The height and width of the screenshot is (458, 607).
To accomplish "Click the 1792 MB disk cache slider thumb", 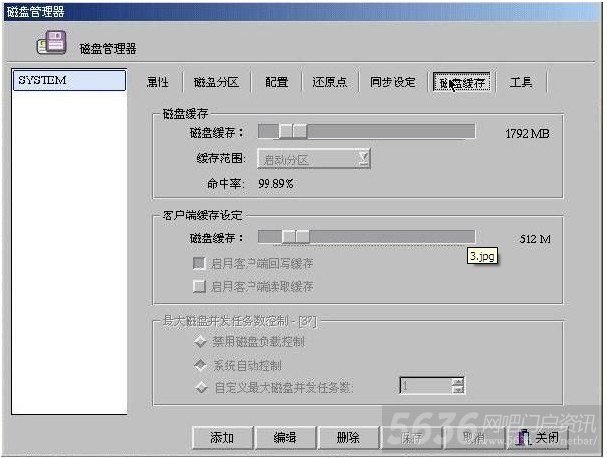I will coord(293,131).
